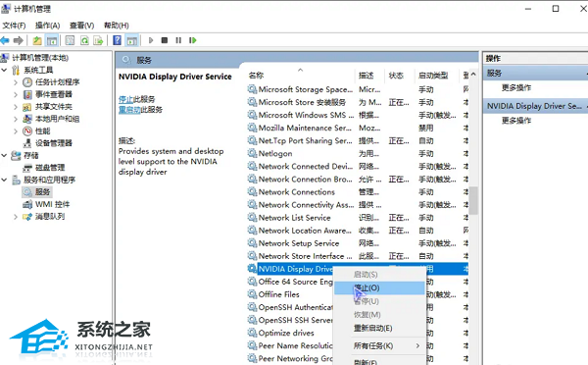This screenshot has height=365, width=588.
Task: Choose 停止(O) in the context menu
Action: [x=379, y=288]
